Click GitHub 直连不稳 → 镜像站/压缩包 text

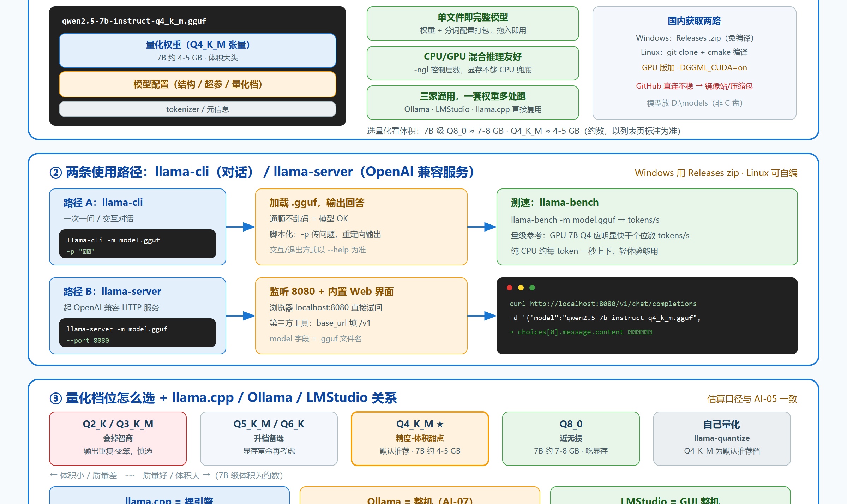tap(694, 86)
